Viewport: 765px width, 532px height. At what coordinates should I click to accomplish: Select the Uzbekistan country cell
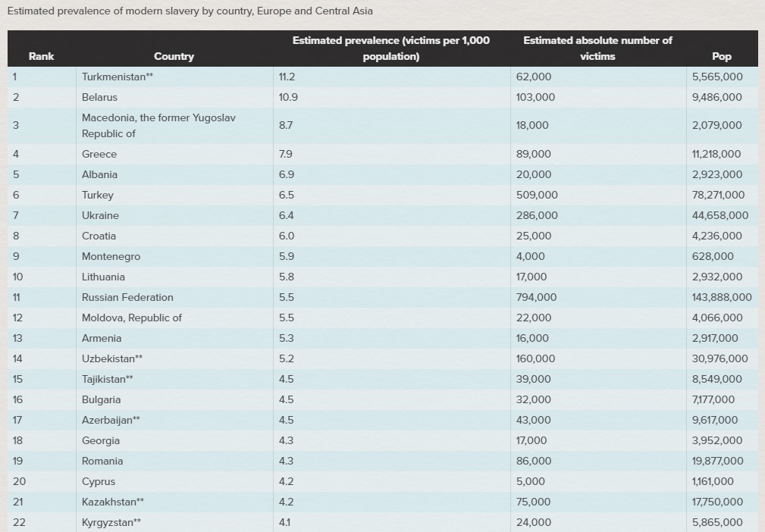coord(112,358)
